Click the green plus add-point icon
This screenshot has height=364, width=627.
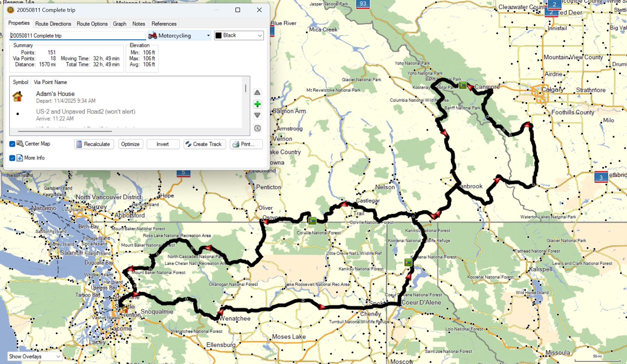click(257, 104)
